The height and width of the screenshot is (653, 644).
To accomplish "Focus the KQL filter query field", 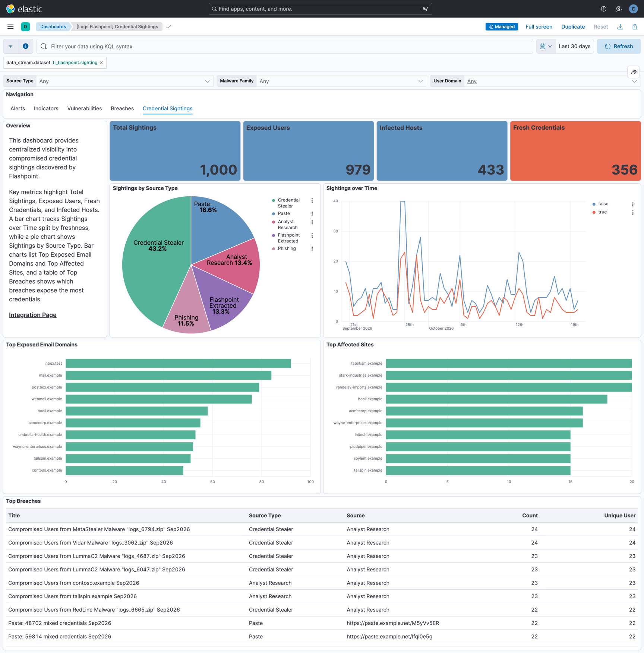I will [285, 46].
